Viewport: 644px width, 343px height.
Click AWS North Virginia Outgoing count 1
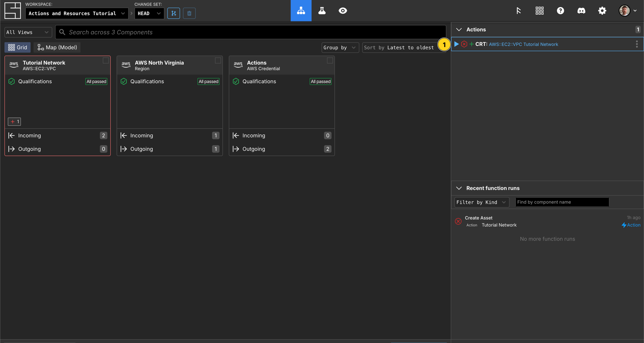coord(216,149)
